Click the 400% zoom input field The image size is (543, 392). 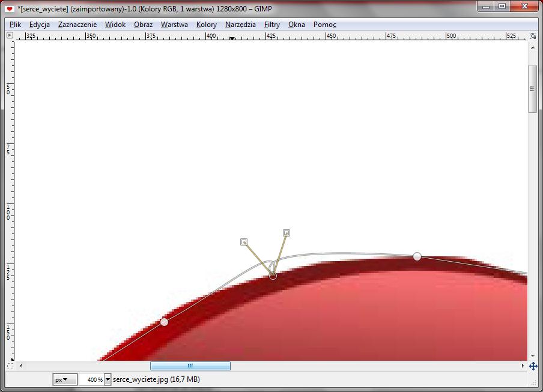click(x=91, y=379)
